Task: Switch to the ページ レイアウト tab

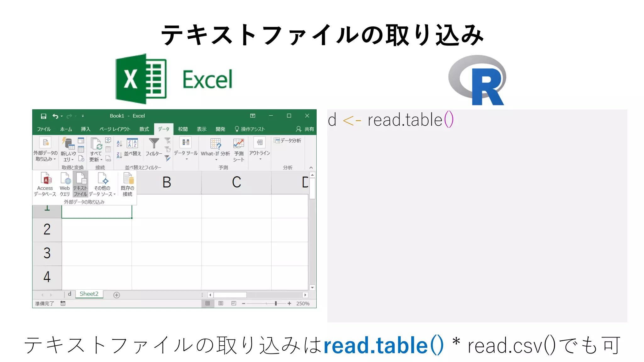Action: tap(115, 129)
